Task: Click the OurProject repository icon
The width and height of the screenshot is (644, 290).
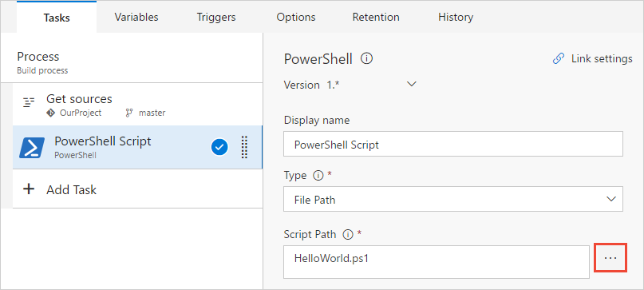Action: 50,113
